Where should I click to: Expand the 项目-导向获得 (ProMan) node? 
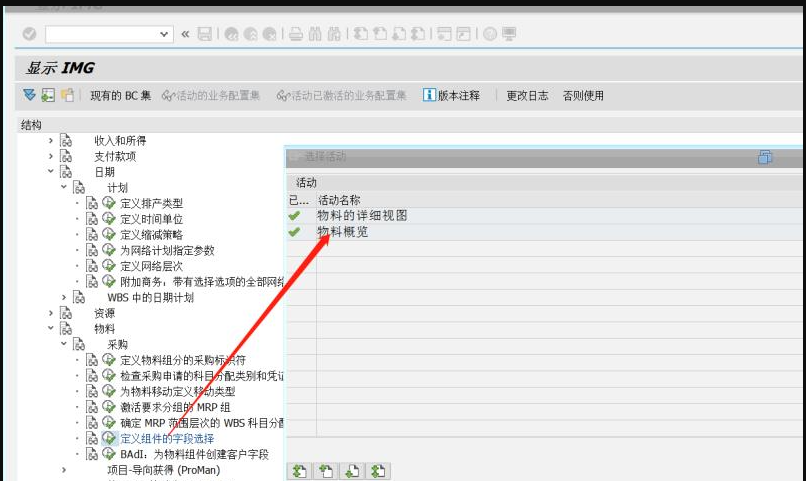[x=63, y=470]
